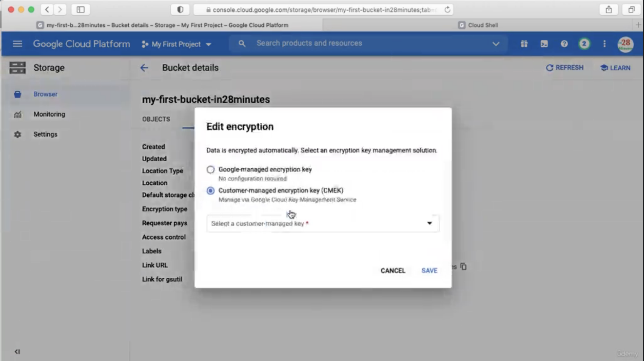This screenshot has height=362, width=644.
Task: Click the 'Access control' row label
Action: [164, 237]
